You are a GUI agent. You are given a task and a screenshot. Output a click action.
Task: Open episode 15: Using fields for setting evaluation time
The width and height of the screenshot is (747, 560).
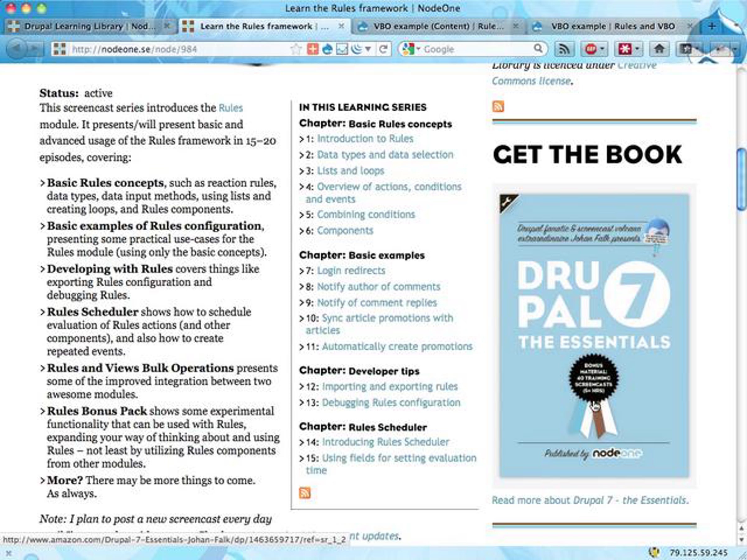391,464
